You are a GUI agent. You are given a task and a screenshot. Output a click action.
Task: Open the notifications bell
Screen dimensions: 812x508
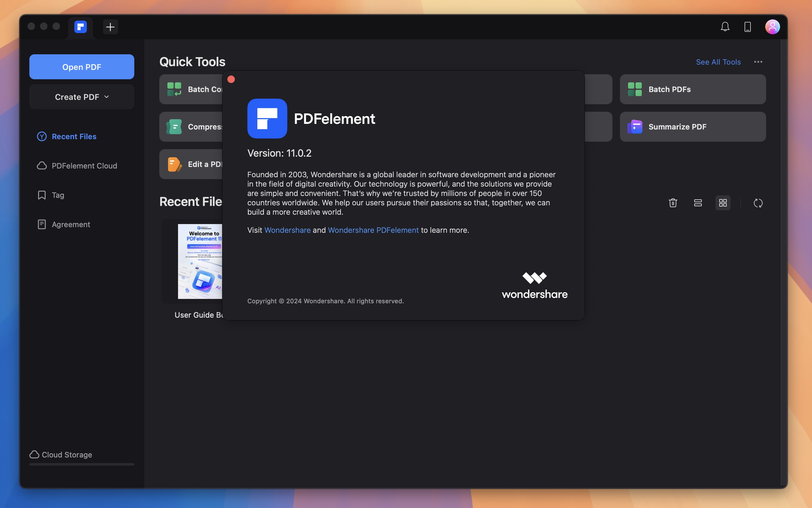(x=725, y=27)
